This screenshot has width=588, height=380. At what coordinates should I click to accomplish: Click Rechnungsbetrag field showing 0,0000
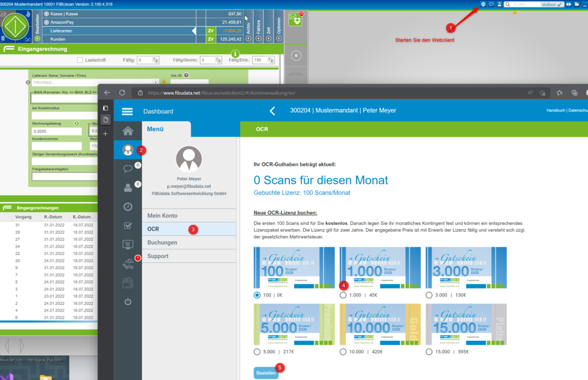(x=57, y=131)
